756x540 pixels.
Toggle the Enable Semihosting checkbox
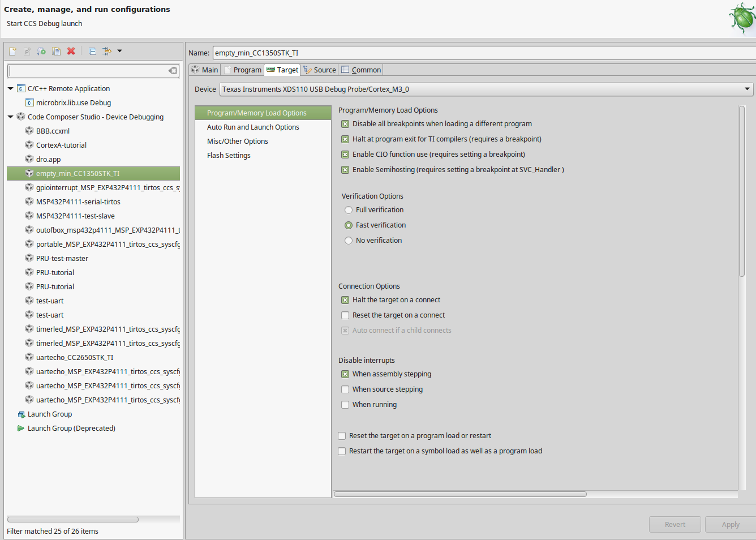(345, 170)
